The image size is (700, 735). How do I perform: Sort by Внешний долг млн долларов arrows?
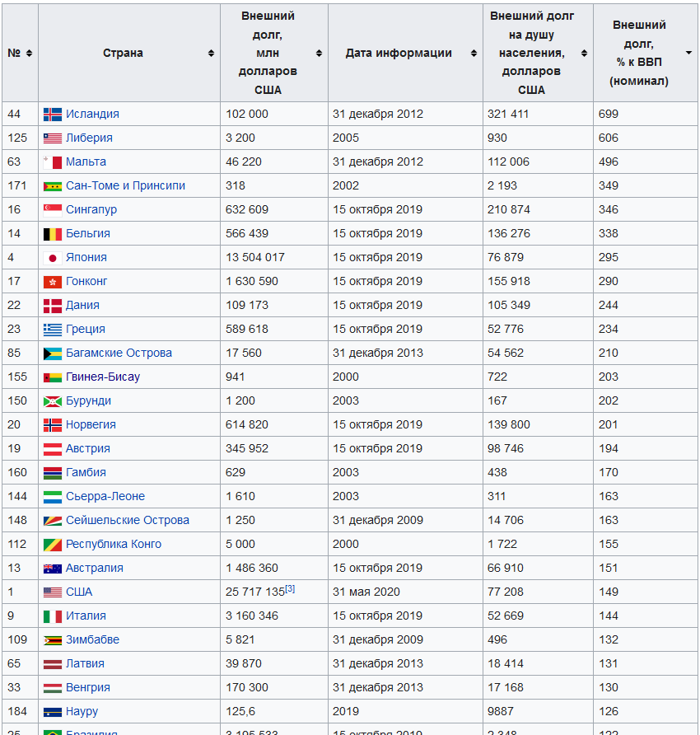tap(319, 54)
